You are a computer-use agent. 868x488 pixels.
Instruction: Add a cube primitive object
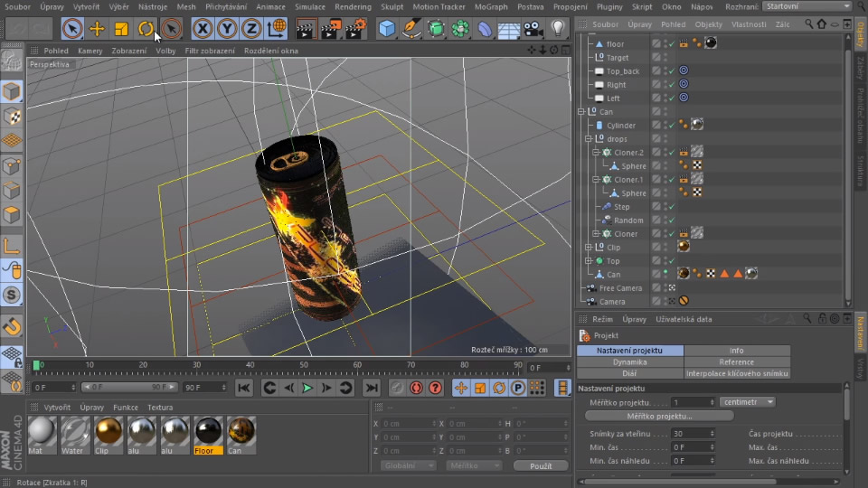tap(388, 29)
